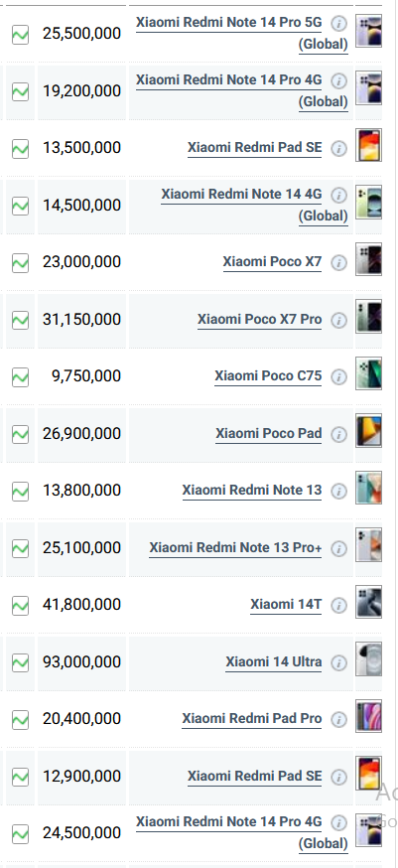Click info icon next to Xiaomi Poco Pad
Image resolution: width=398 pixels, height=868 pixels.
(338, 435)
